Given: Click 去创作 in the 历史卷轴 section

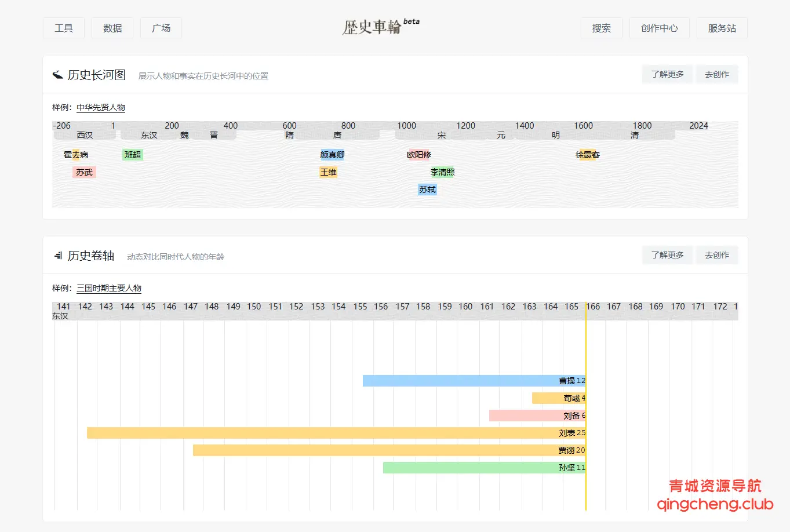Looking at the screenshot, I should [x=717, y=255].
